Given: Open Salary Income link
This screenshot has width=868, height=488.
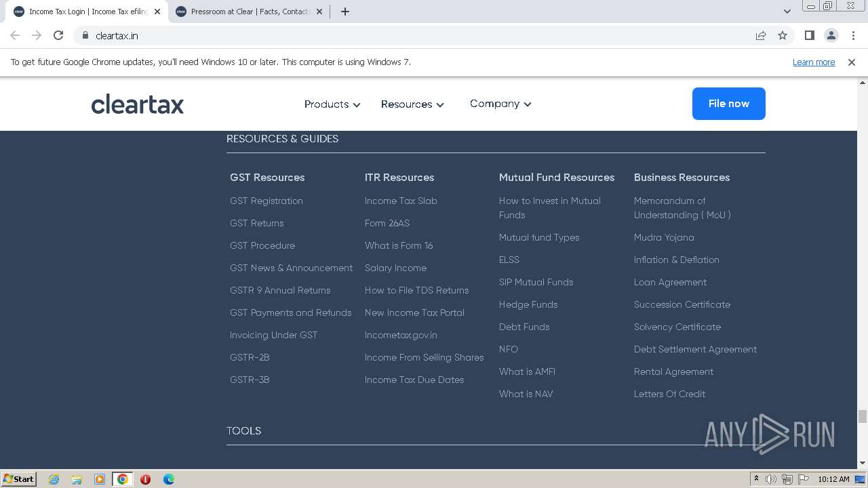Looking at the screenshot, I should pos(395,268).
